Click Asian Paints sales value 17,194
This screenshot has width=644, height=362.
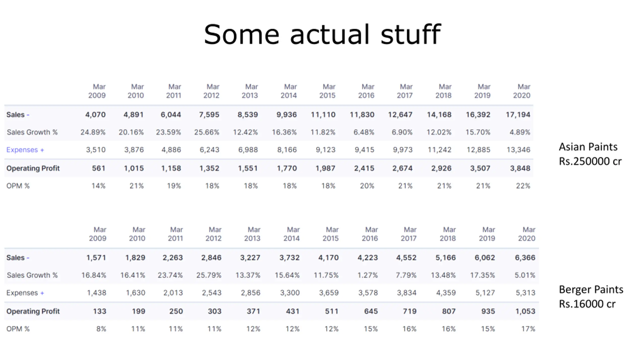tap(518, 115)
